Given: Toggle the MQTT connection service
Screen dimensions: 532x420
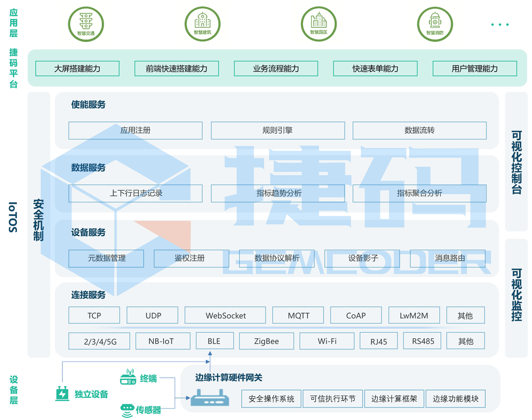Looking at the screenshot, I should pyautogui.click(x=298, y=315).
